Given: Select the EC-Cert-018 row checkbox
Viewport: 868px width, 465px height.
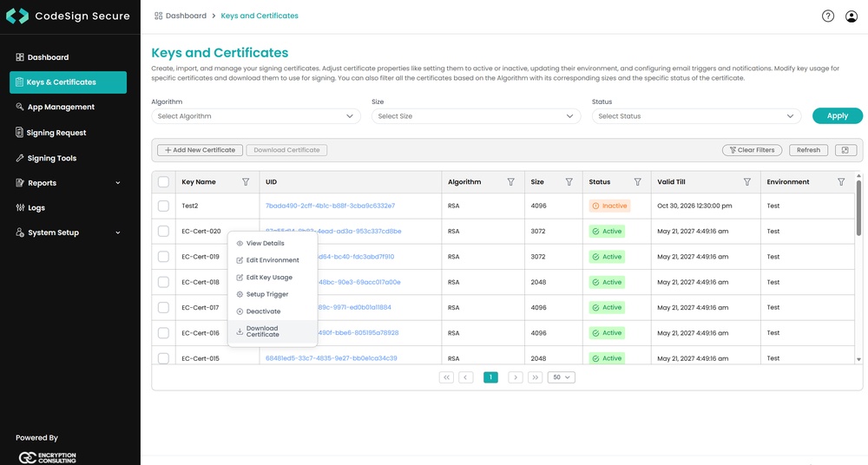Looking at the screenshot, I should click(163, 282).
